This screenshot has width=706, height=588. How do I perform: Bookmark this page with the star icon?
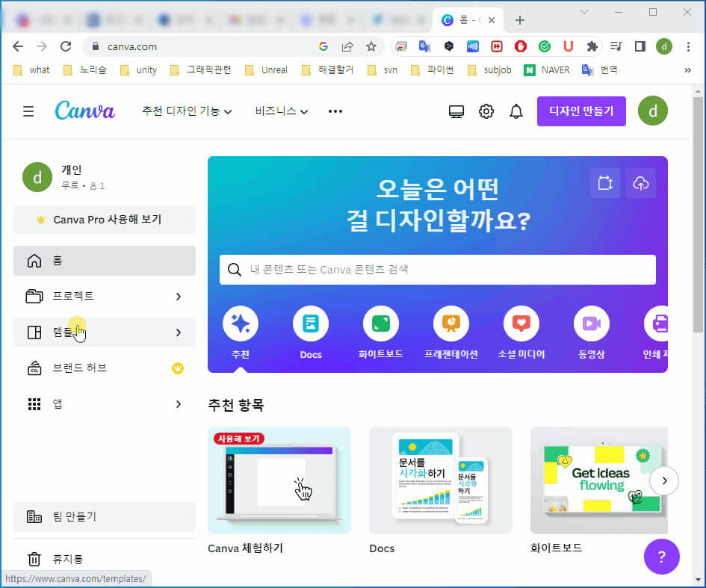(x=371, y=46)
